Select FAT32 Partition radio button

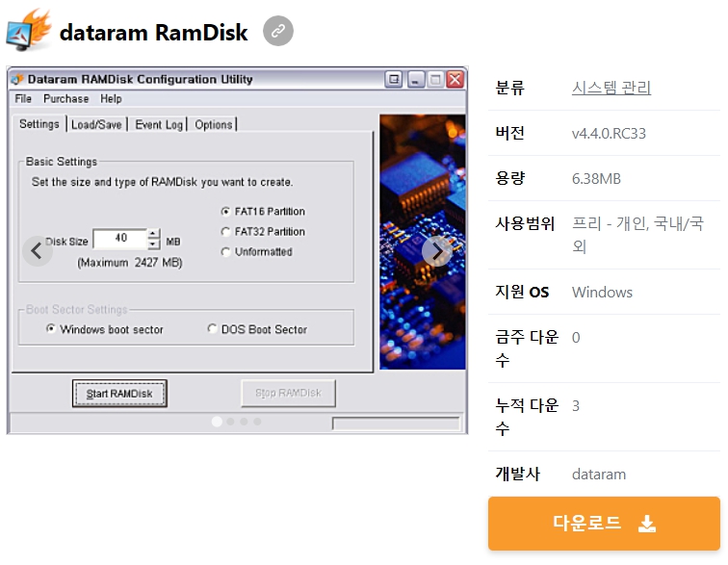pyautogui.click(x=225, y=232)
